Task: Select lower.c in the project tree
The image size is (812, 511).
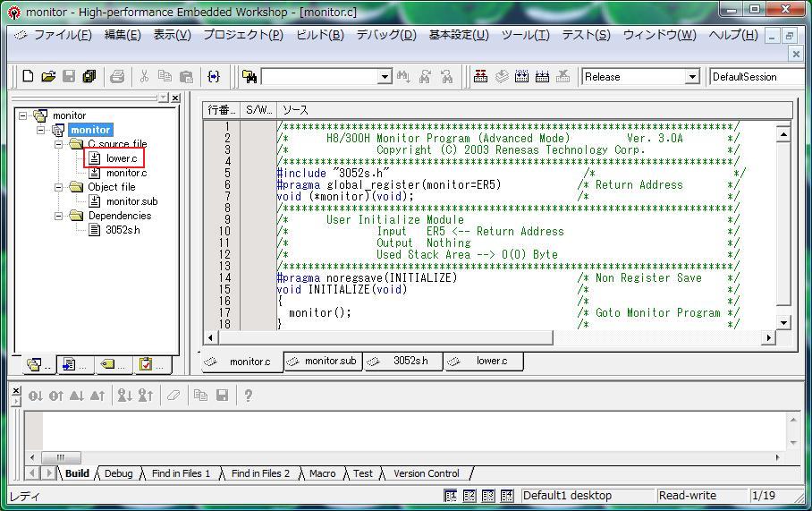Action: (122, 158)
